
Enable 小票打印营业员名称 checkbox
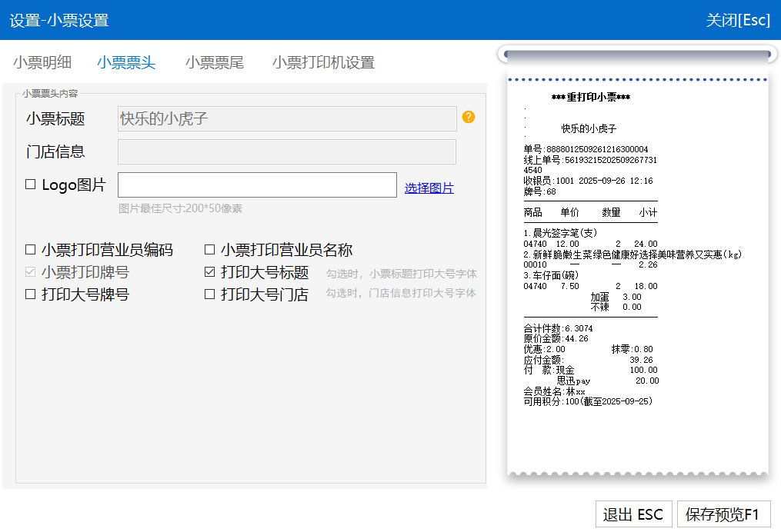pyautogui.click(x=209, y=250)
